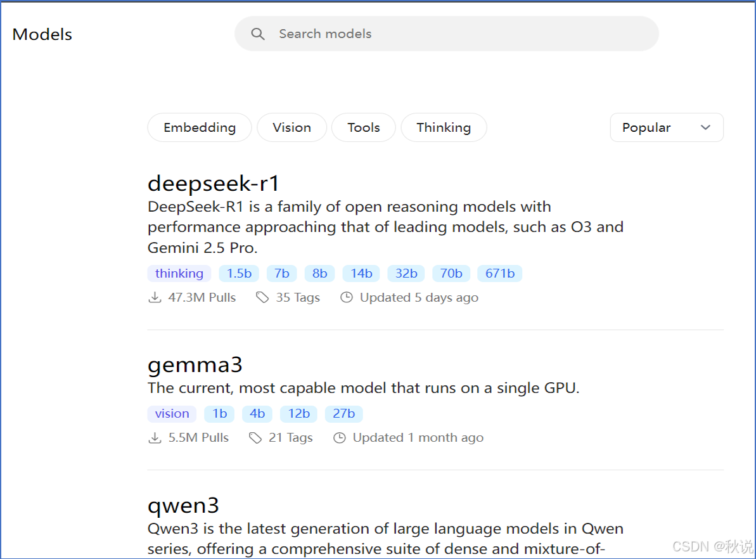The image size is (756, 559).
Task: Click the Updated 5 days ago text
Action: pyautogui.click(x=419, y=298)
